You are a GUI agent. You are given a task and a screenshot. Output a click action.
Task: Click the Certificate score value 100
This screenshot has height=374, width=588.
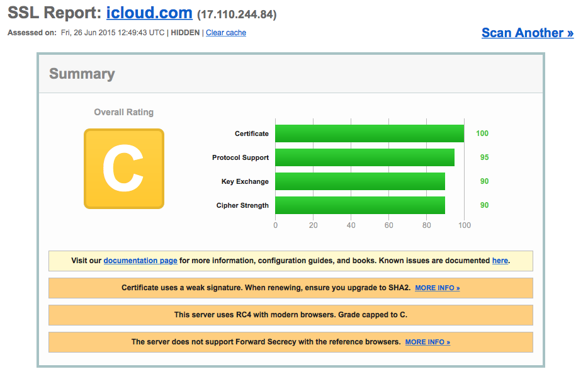coord(482,133)
